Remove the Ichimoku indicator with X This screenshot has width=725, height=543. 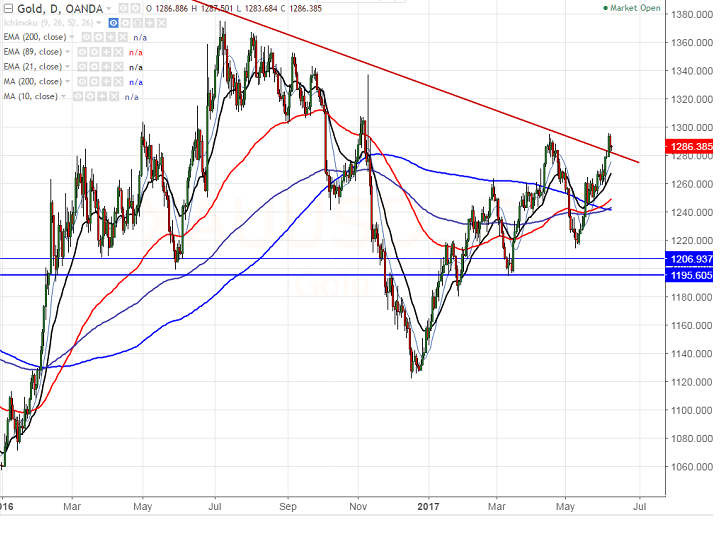[x=161, y=23]
